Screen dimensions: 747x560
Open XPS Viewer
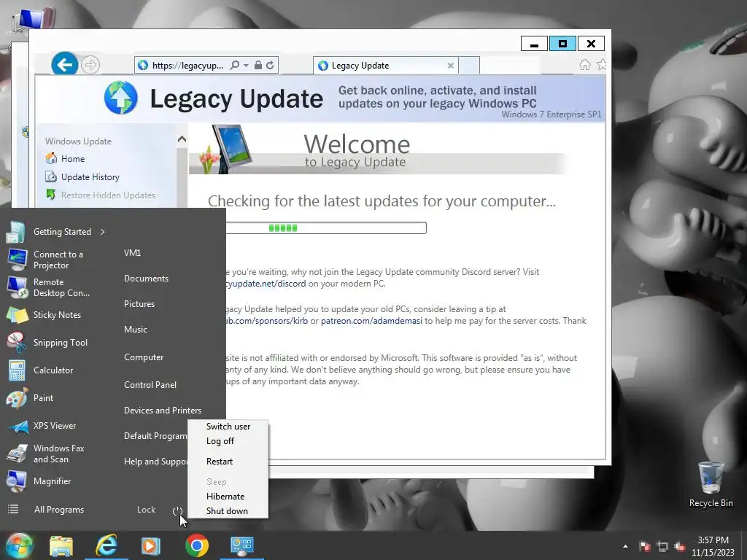point(56,426)
